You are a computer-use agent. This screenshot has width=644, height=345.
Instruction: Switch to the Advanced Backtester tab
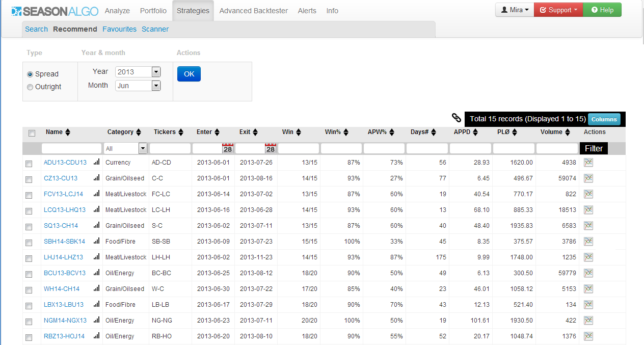coord(253,11)
